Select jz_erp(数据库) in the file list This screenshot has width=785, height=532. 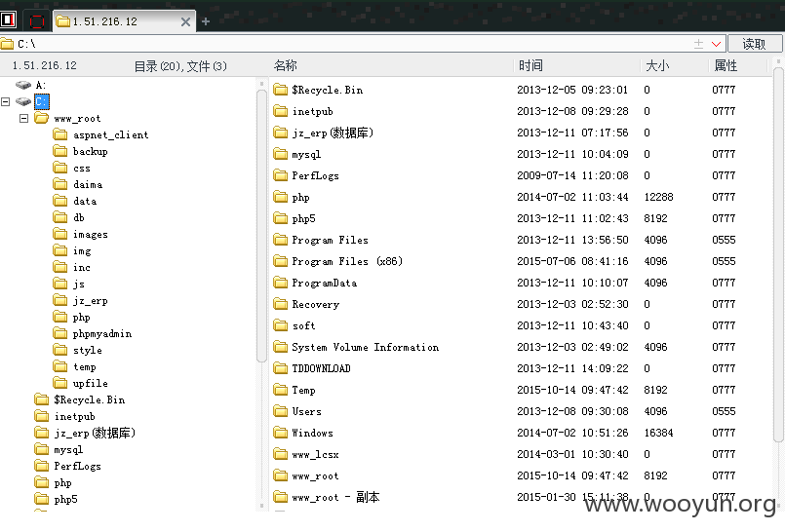coord(333,133)
